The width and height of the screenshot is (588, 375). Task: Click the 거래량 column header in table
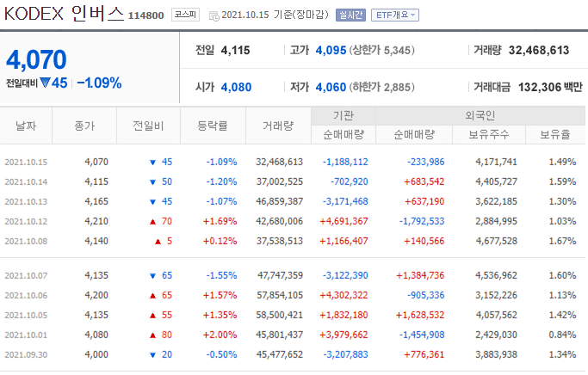point(278,126)
